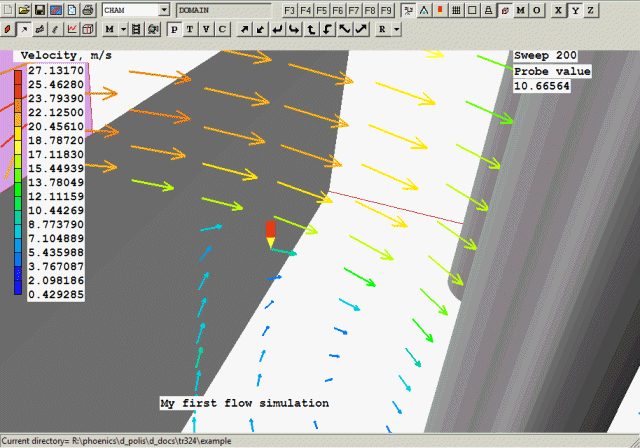The width and height of the screenshot is (640, 448).
Task: Open the CHAM dropdown list
Action: click(x=163, y=9)
